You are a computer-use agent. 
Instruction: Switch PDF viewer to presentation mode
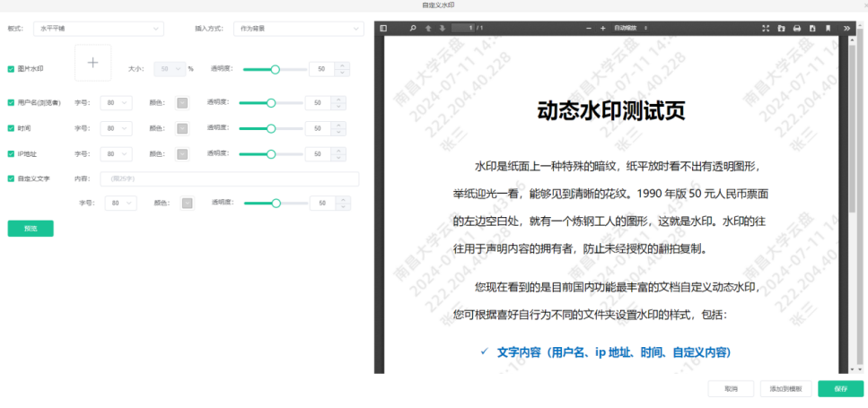tap(767, 28)
